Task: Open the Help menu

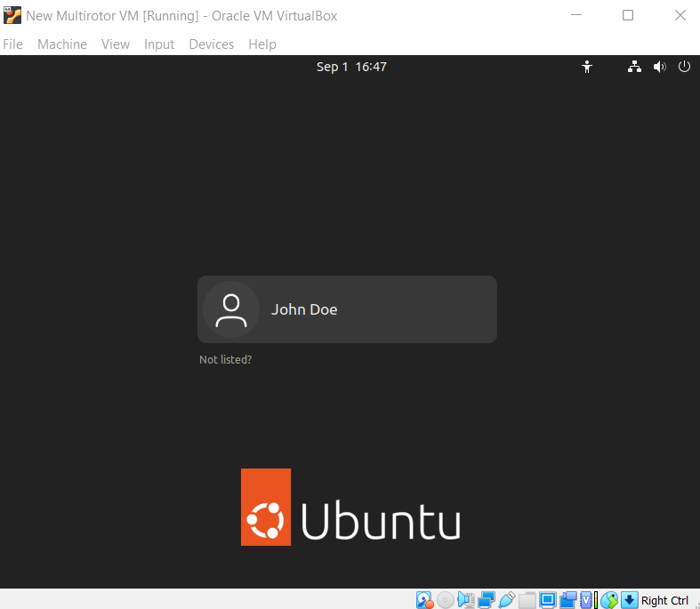Action: [x=262, y=44]
